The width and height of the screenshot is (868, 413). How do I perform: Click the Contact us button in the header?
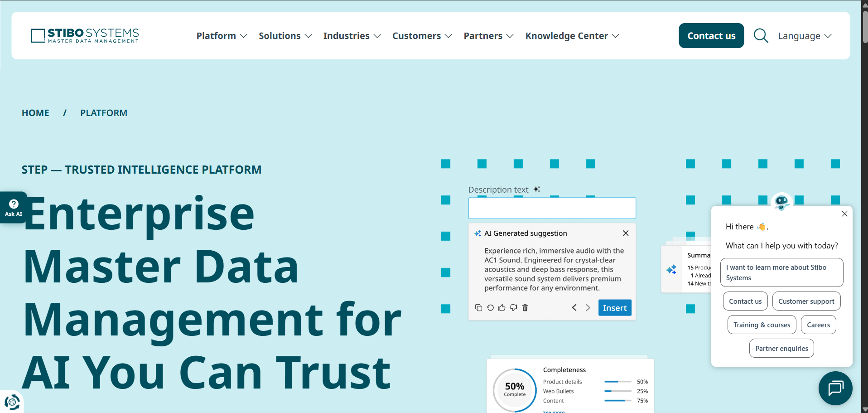click(x=711, y=35)
